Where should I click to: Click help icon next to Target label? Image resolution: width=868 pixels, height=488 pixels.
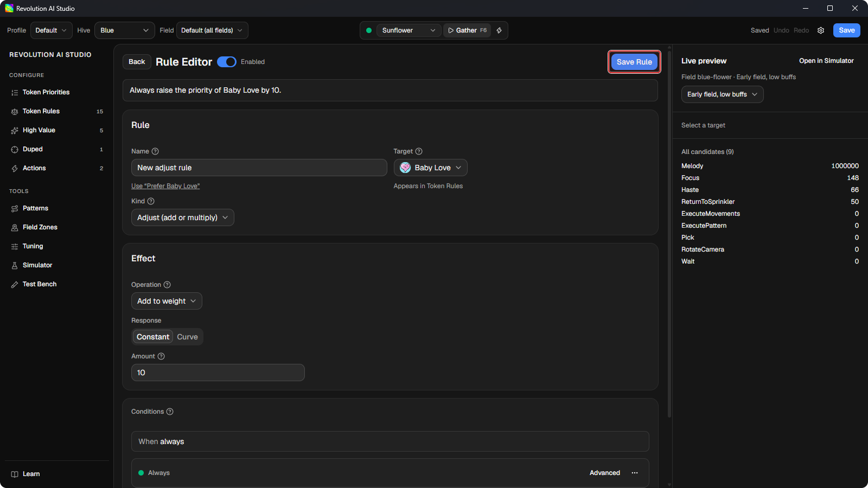click(x=419, y=151)
